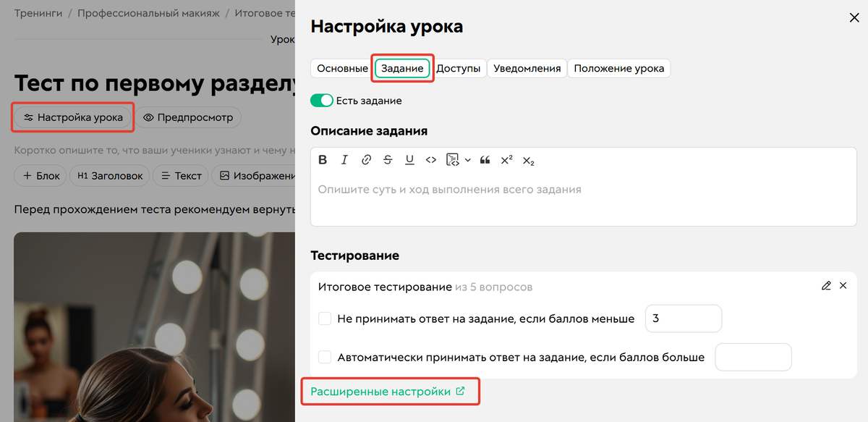The image size is (868, 422).
Task: Add a Заголовок element
Action: 111,175
